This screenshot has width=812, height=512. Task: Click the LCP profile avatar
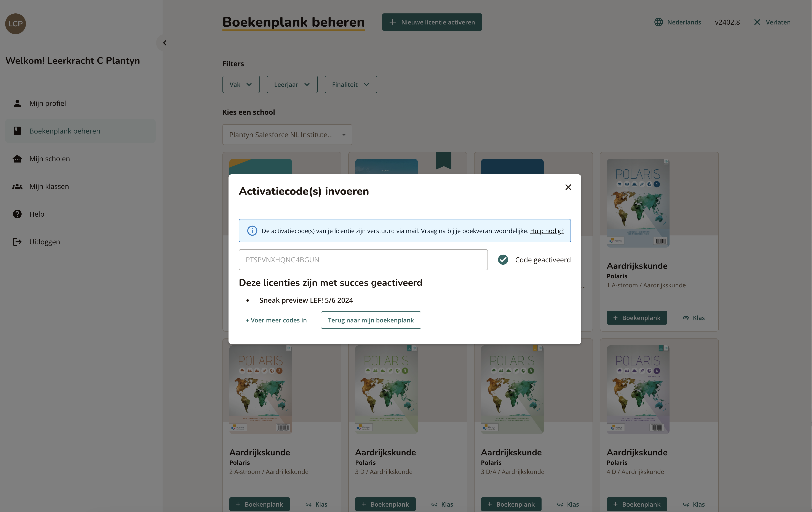coord(16,24)
